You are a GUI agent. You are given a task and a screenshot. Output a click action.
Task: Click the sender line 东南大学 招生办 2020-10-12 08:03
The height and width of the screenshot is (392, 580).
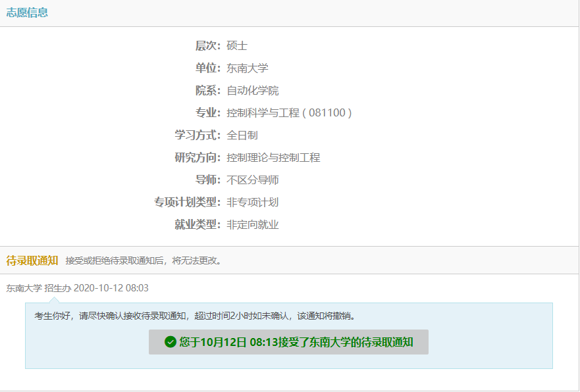pyautogui.click(x=77, y=288)
